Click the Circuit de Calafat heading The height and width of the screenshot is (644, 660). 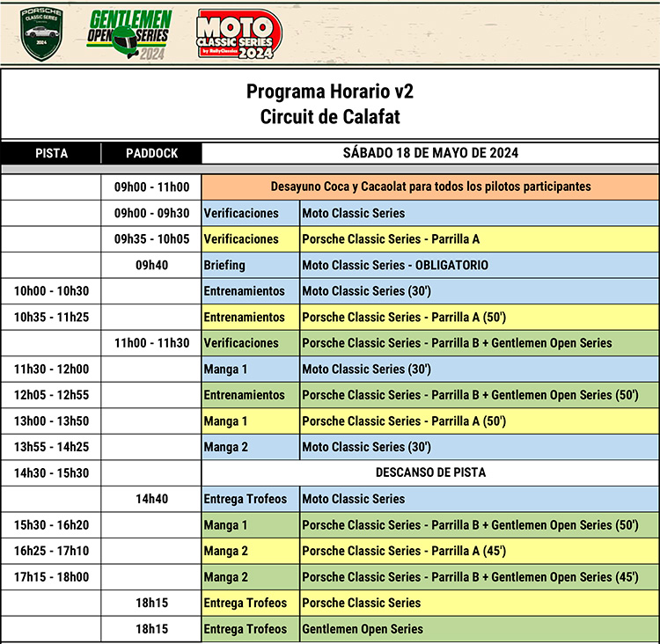[x=329, y=116]
